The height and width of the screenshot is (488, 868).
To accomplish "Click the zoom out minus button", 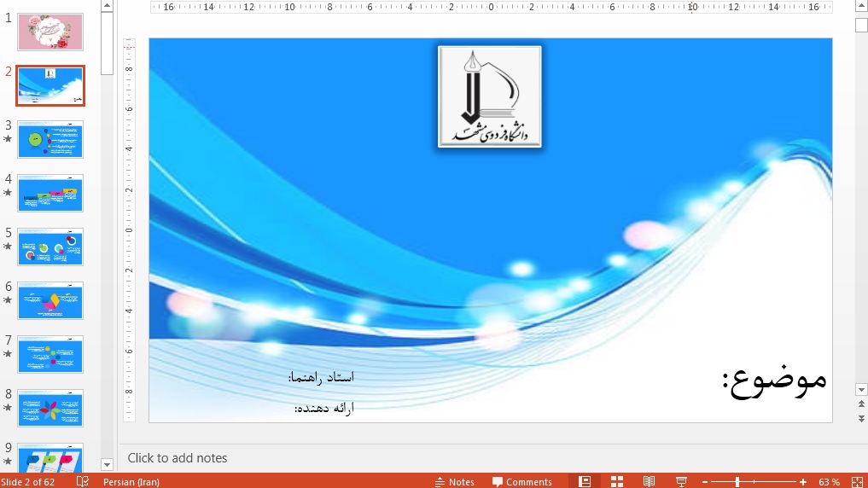I will click(x=705, y=481).
